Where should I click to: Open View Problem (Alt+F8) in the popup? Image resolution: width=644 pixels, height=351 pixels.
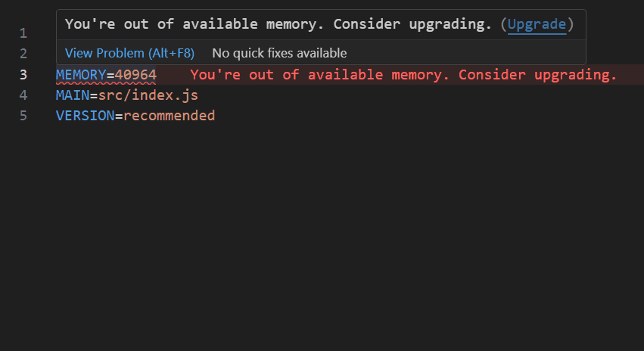pyautogui.click(x=129, y=53)
